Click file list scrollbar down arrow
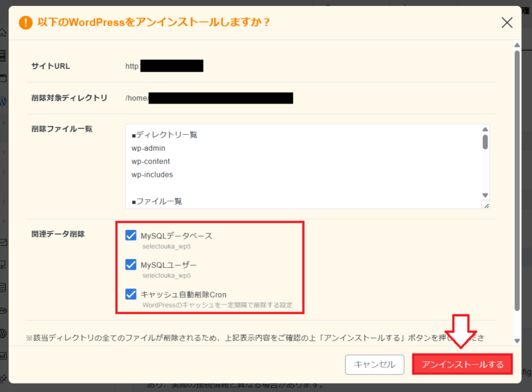Screen dimensions: 532x392 point(485,195)
